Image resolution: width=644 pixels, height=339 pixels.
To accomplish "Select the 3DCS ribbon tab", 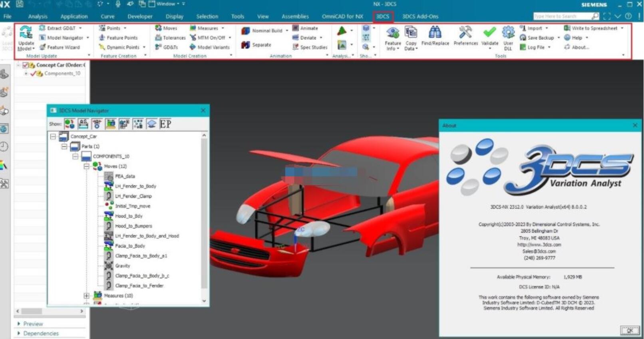I will (383, 16).
